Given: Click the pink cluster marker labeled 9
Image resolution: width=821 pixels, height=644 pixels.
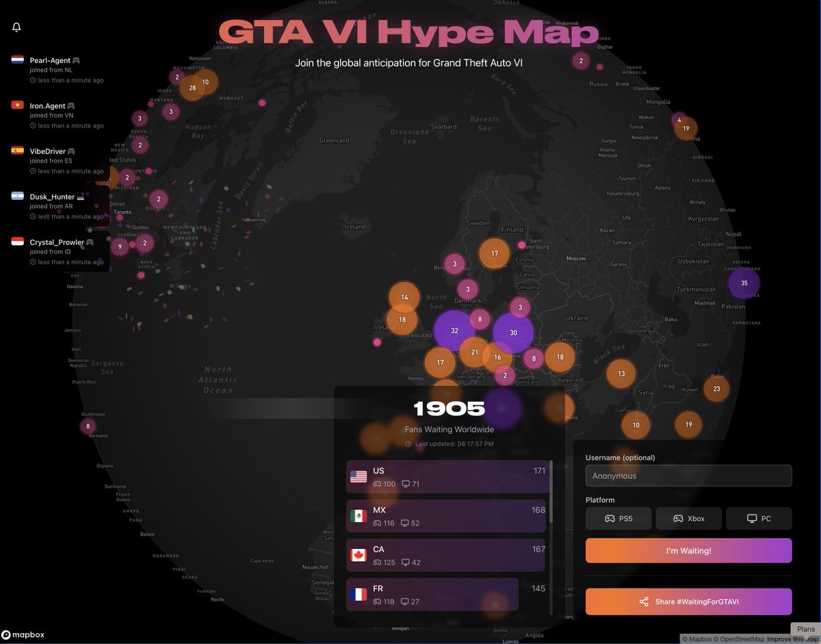Looking at the screenshot, I should click(x=120, y=246).
